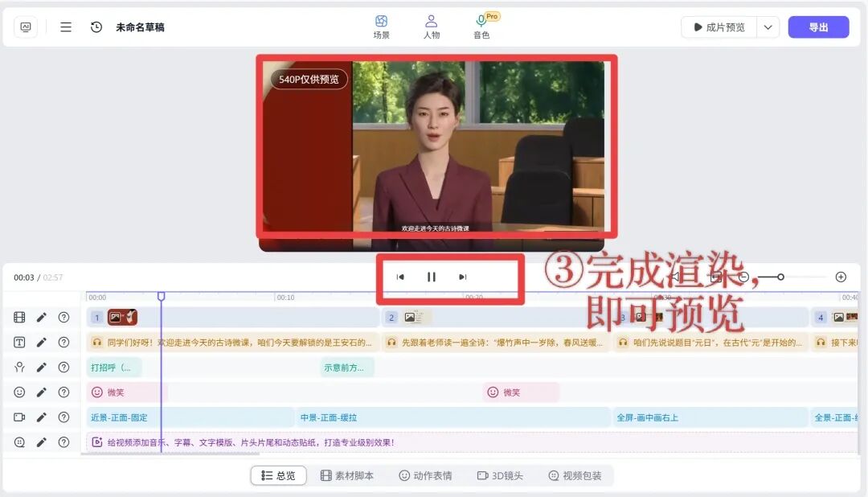
Task: Select the text track icon in timeline sidebar
Action: pyautogui.click(x=18, y=342)
